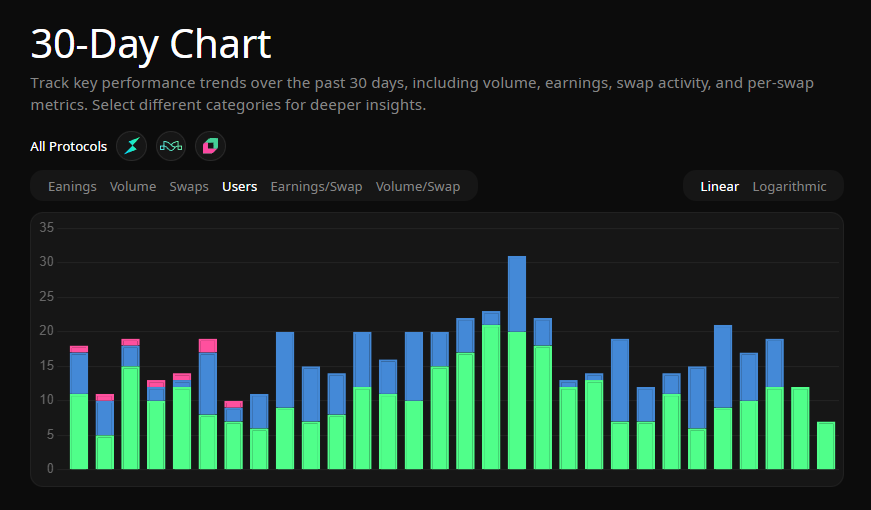Click the green segment of the tallest bar

pos(517,400)
